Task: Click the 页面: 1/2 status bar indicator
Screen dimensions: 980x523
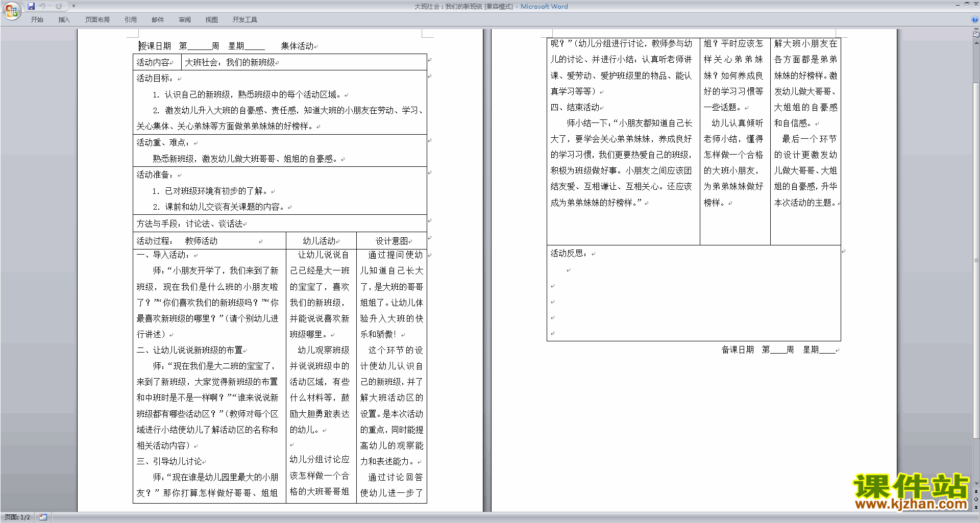Action: coord(17,517)
